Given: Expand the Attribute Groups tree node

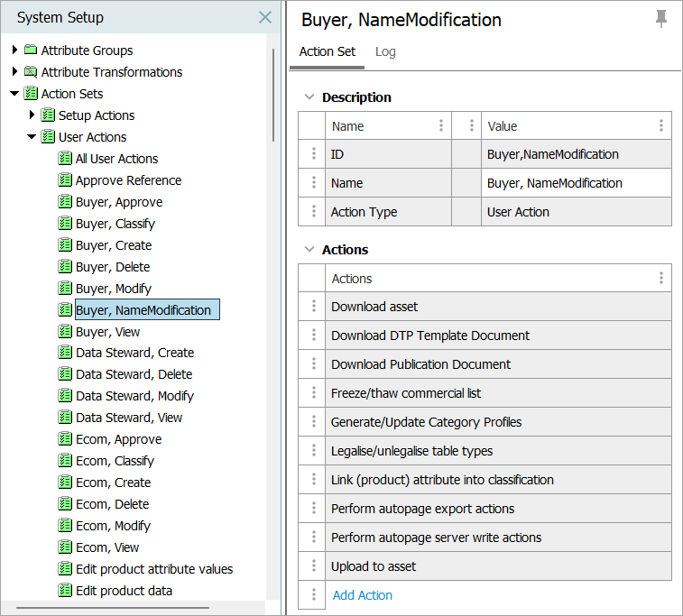Looking at the screenshot, I should (x=14, y=51).
